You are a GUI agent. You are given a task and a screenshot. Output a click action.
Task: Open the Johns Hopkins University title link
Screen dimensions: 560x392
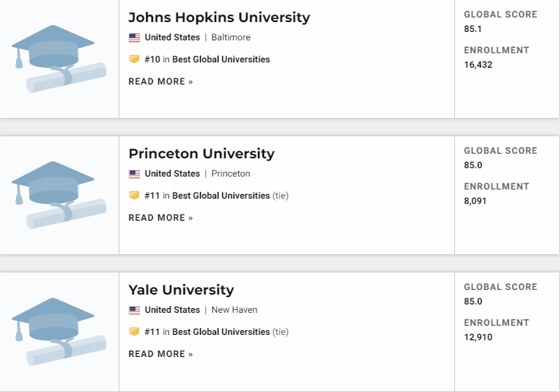[x=219, y=18]
